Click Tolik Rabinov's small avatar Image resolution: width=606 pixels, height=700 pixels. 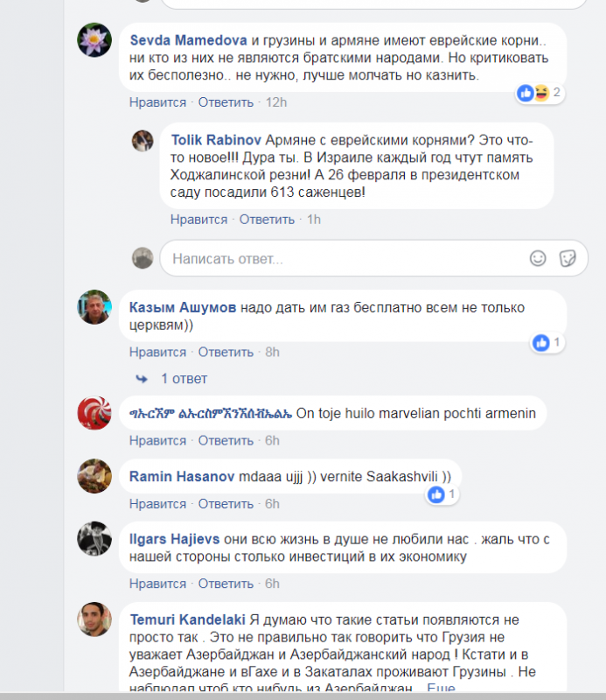[x=143, y=141]
